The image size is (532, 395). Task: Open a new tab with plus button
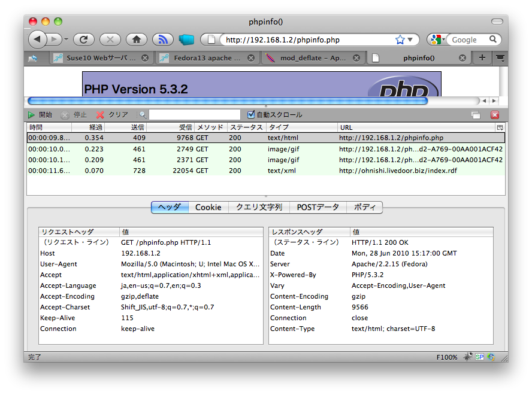pyautogui.click(x=482, y=57)
